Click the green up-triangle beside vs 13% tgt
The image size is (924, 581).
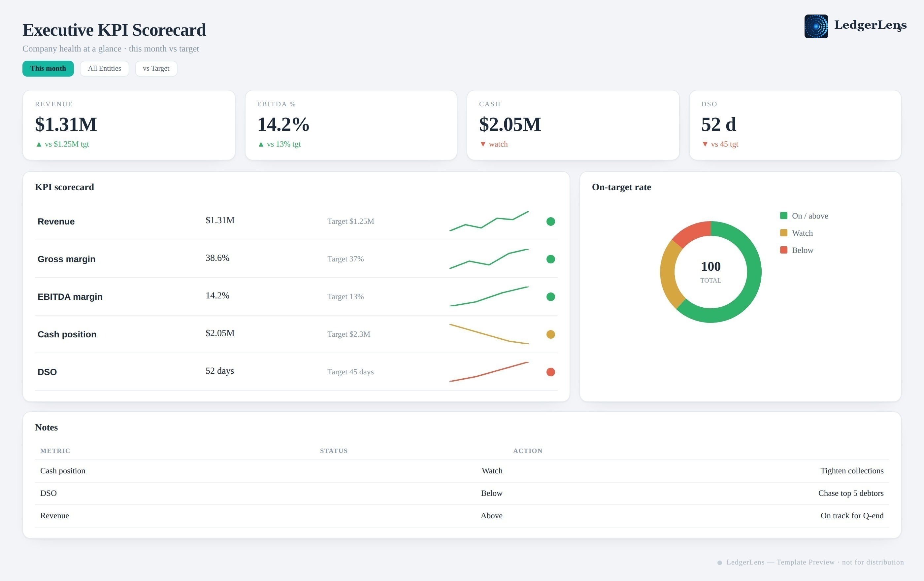pos(261,144)
